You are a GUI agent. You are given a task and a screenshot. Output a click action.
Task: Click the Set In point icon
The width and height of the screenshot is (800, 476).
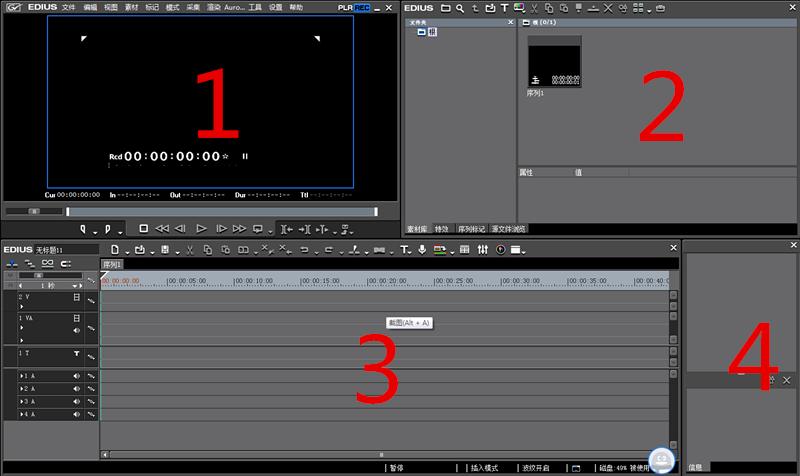pos(83,230)
